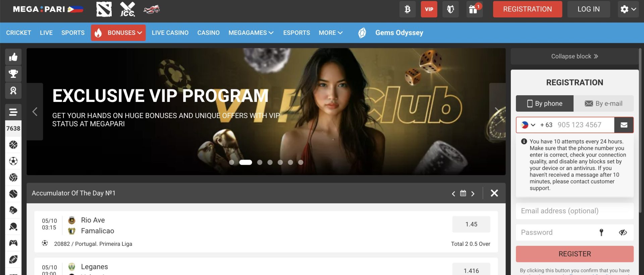Click the Email address optional field
Image resolution: width=644 pixels, height=275 pixels.
(x=575, y=211)
